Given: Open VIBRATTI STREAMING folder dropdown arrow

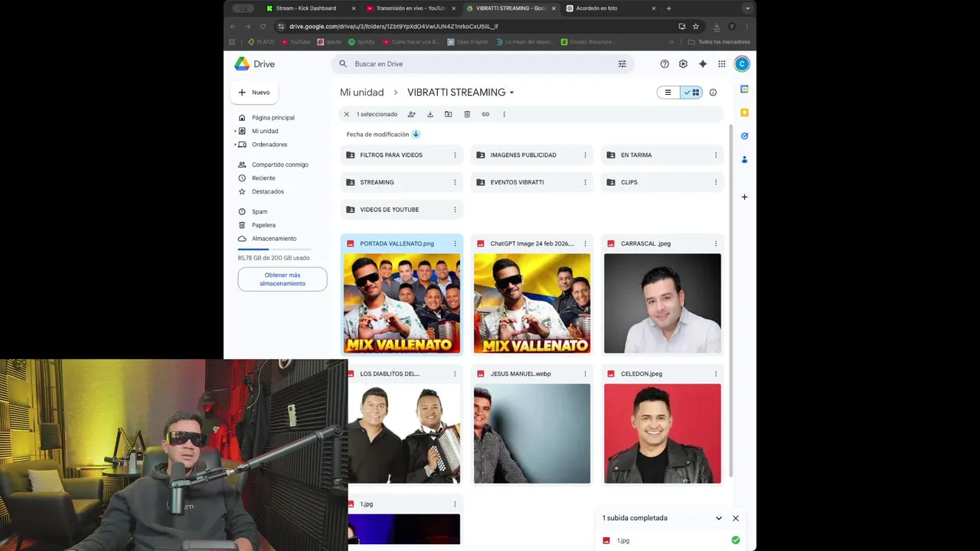Looking at the screenshot, I should 511,93.
